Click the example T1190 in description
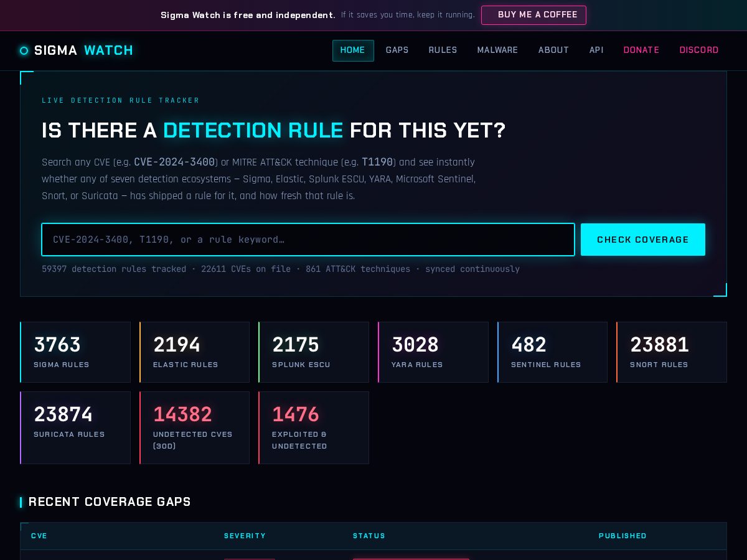The height and width of the screenshot is (560, 747). click(377, 162)
